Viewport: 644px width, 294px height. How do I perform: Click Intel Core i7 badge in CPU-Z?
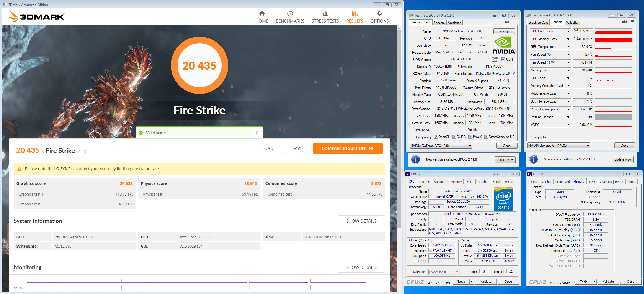tap(503, 199)
